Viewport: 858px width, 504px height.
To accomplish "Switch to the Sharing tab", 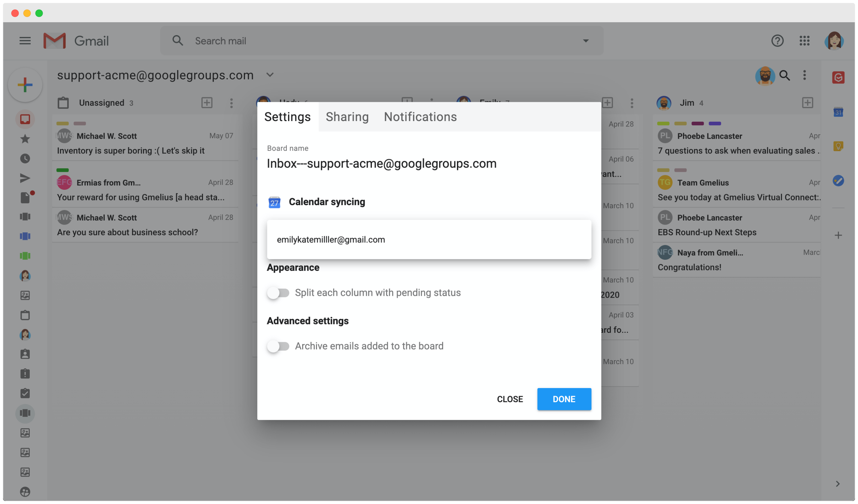I will click(x=347, y=117).
